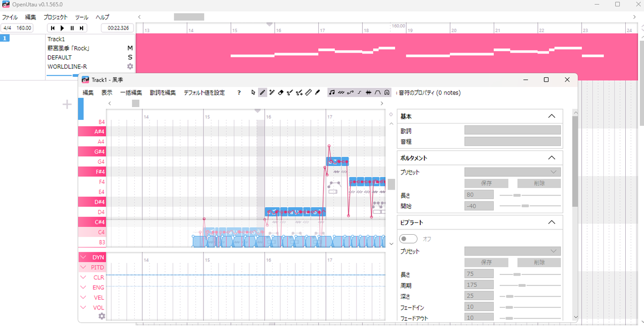The image size is (644, 333).
Task: Adjust the vibrato 周期 slider
Action: coord(530,285)
